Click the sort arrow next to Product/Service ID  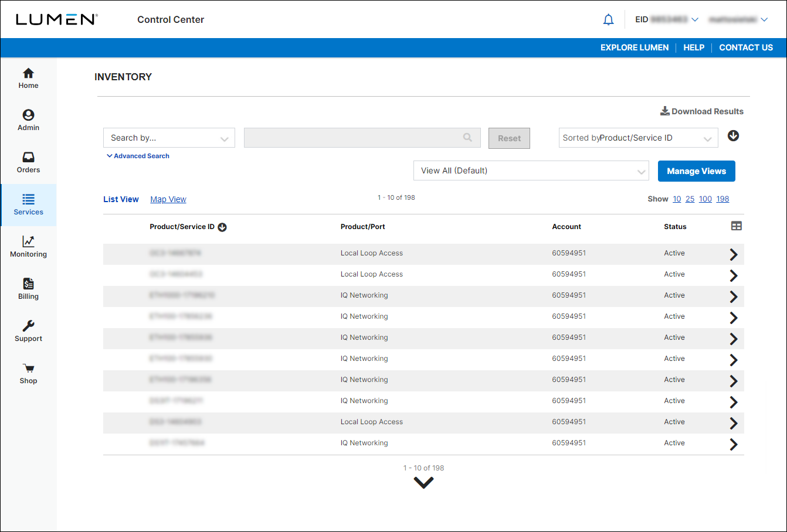[x=222, y=227]
